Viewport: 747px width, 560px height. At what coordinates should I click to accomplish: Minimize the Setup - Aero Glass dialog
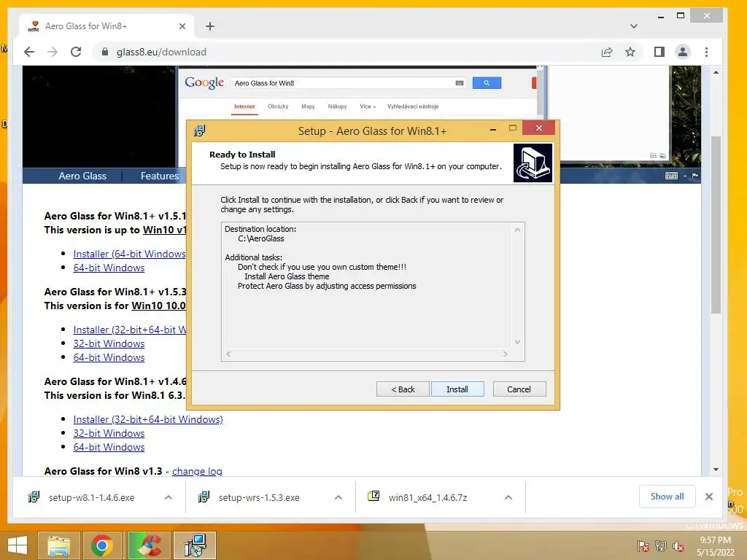tap(493, 128)
